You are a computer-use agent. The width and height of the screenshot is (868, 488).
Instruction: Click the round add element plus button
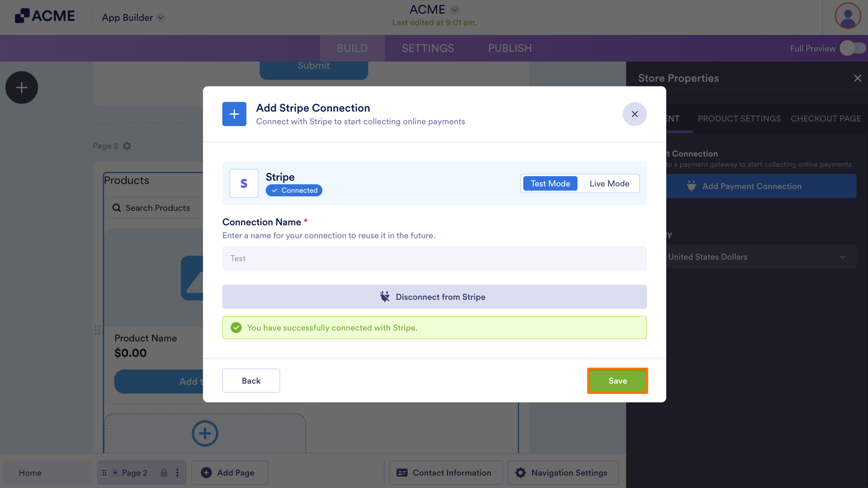22,87
